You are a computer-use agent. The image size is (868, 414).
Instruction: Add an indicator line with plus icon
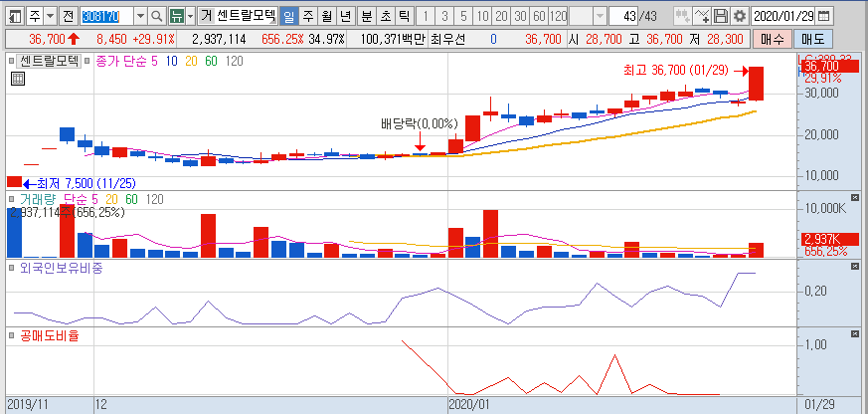[703, 16]
